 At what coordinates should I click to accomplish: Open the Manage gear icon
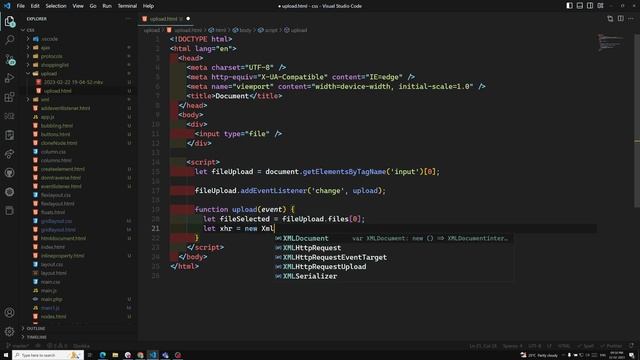coord(9,331)
